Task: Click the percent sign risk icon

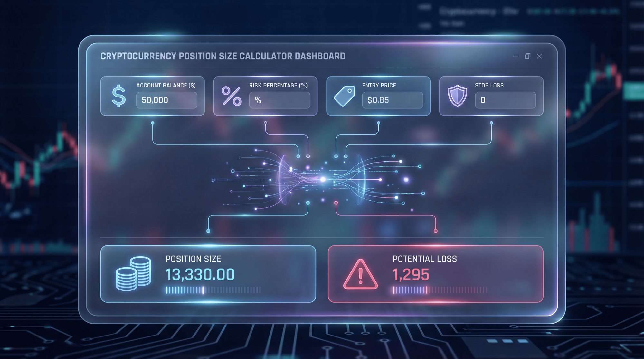Action: pyautogui.click(x=231, y=96)
